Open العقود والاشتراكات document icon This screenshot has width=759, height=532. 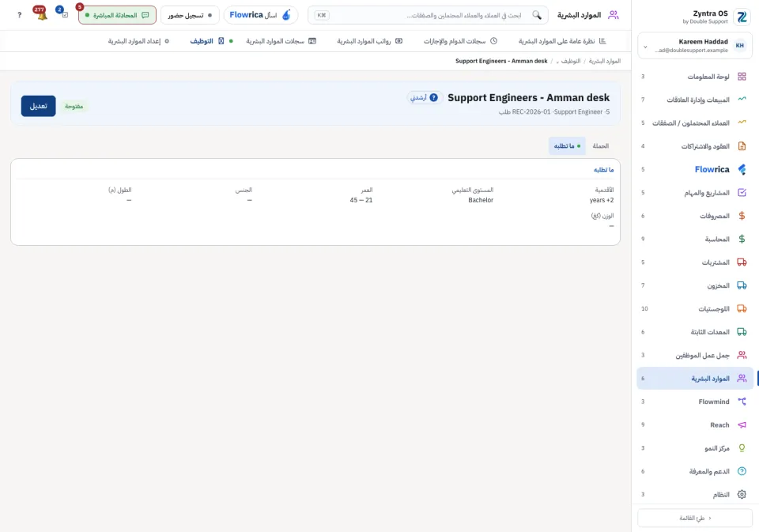(x=742, y=146)
